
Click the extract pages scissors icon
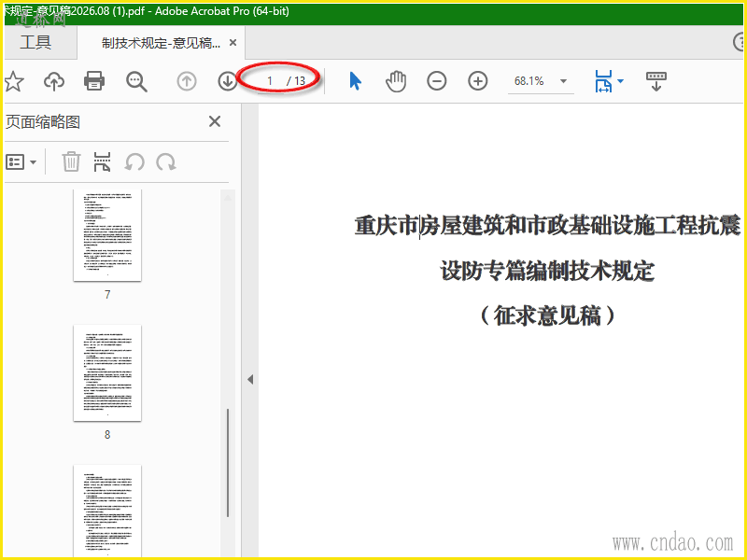(x=103, y=161)
